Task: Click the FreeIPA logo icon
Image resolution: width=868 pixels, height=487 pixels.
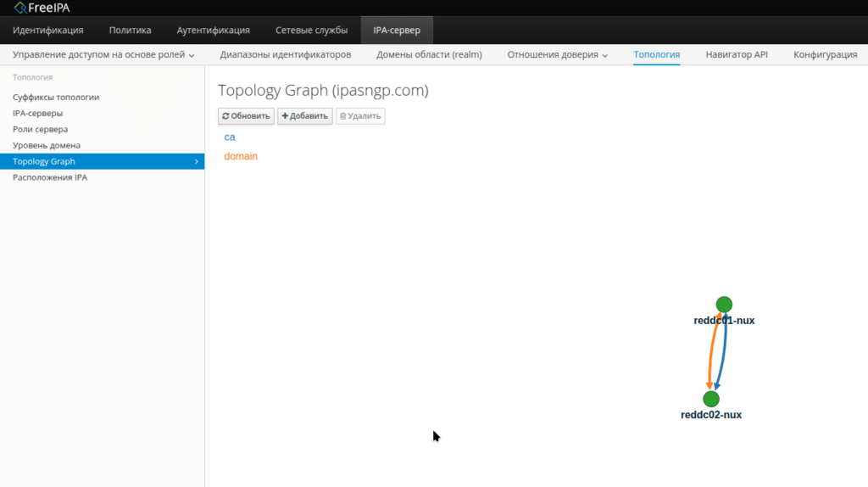Action: coord(19,8)
